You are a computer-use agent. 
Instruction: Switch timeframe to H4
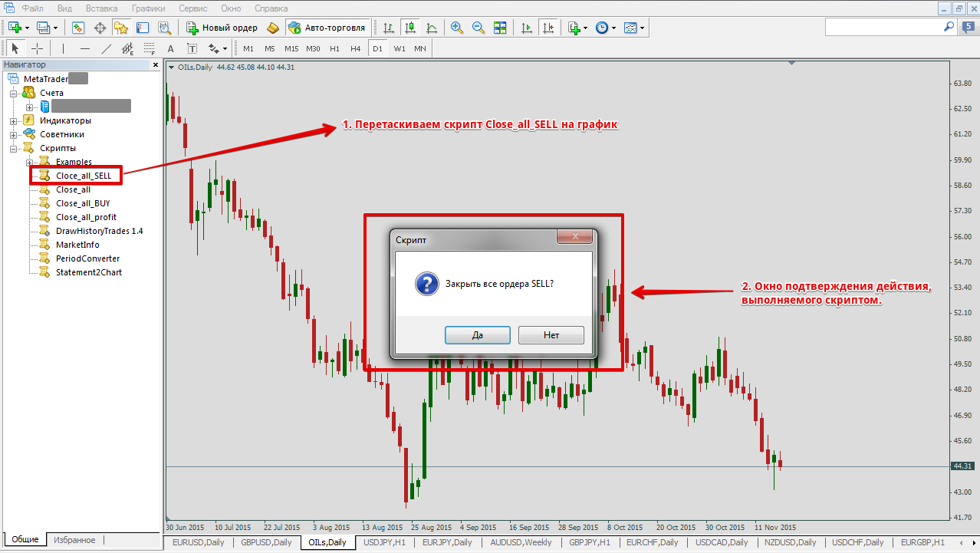(x=355, y=48)
